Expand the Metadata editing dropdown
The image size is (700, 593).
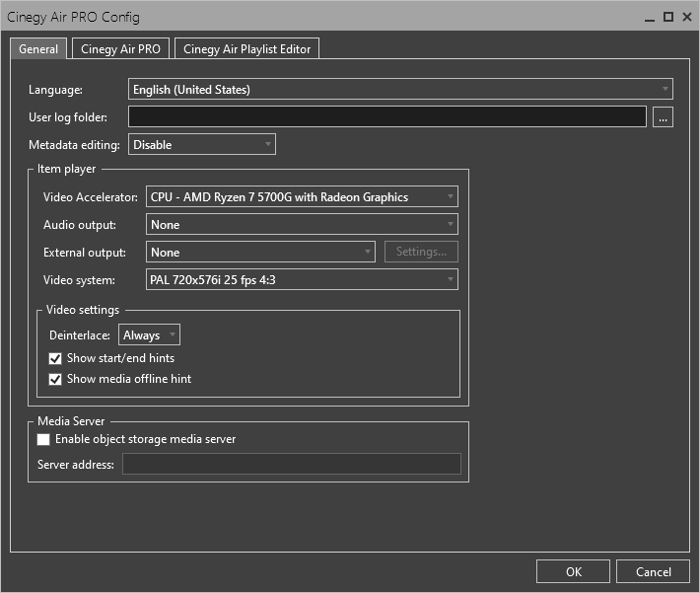point(202,144)
